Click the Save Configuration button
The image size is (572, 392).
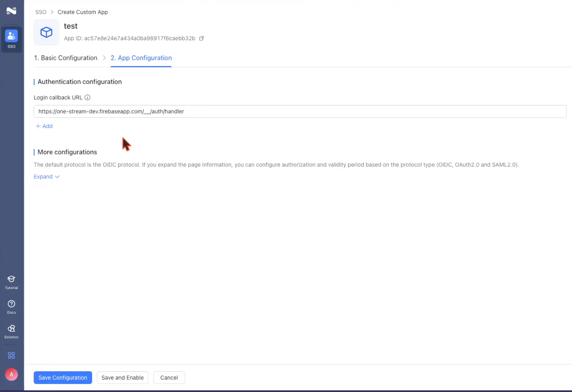(x=63, y=377)
